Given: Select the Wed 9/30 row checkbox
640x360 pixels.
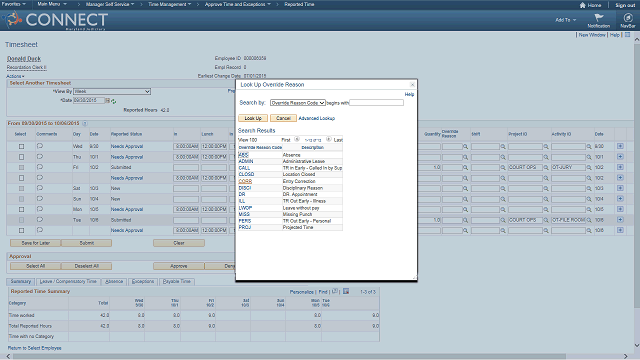Looking at the screenshot, I should tap(22, 147).
